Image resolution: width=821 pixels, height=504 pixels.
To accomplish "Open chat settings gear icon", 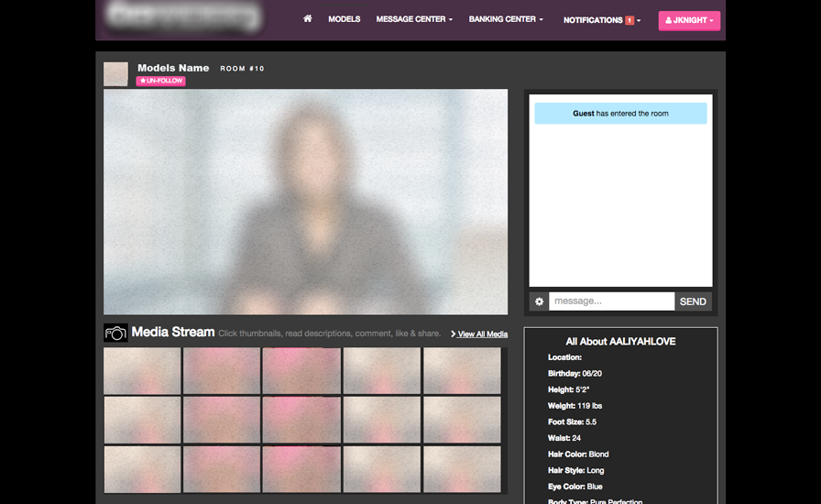I will (x=539, y=301).
